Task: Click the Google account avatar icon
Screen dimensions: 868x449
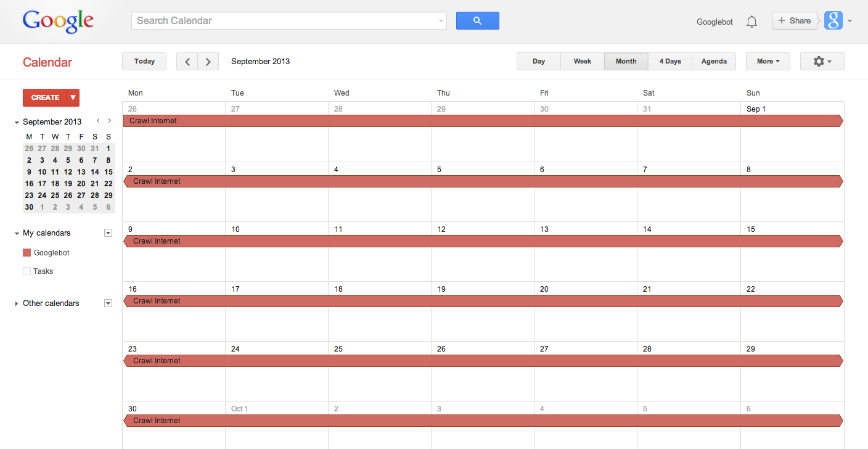Action: [x=833, y=20]
